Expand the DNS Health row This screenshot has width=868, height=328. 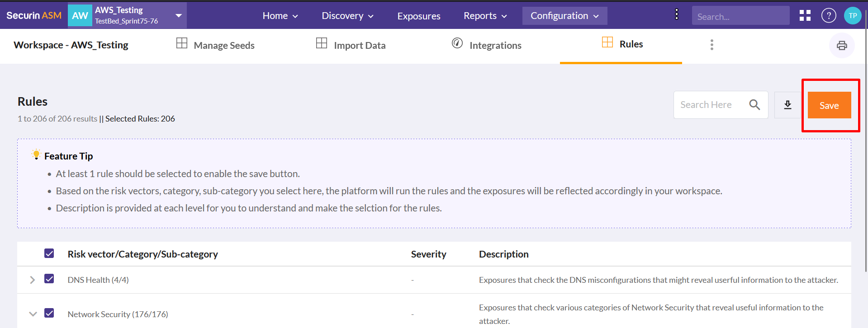tap(33, 280)
